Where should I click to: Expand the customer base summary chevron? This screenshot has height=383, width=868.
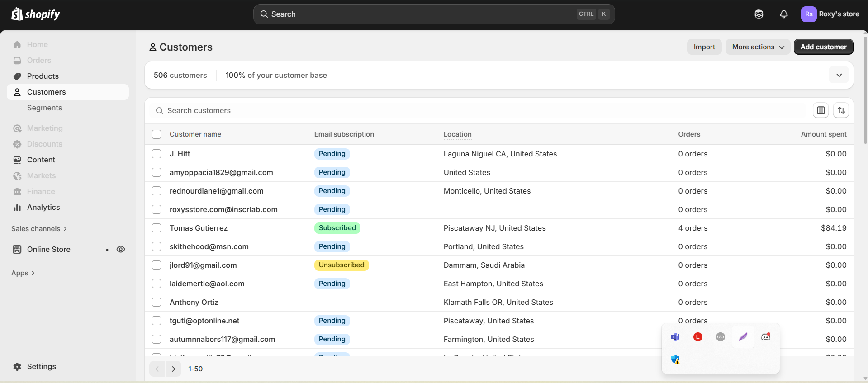(x=839, y=75)
